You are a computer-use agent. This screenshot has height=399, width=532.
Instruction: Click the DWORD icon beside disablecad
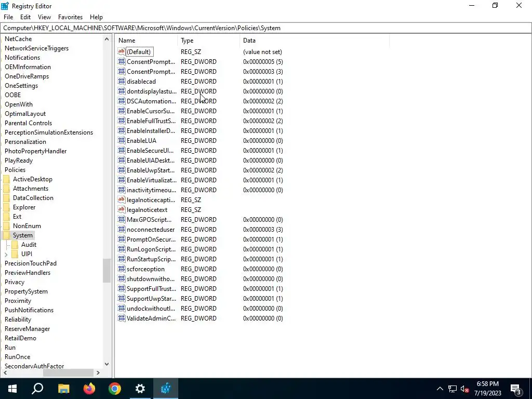[x=122, y=81]
